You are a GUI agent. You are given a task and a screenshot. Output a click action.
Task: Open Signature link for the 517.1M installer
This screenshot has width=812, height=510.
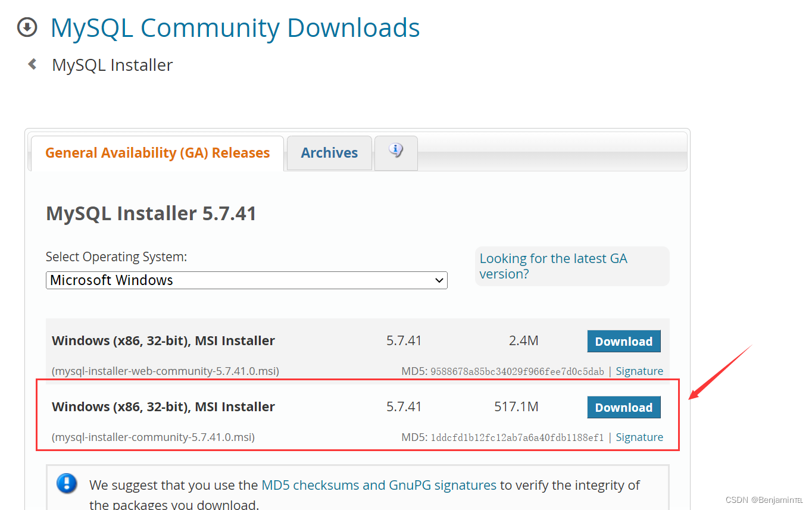pos(639,437)
